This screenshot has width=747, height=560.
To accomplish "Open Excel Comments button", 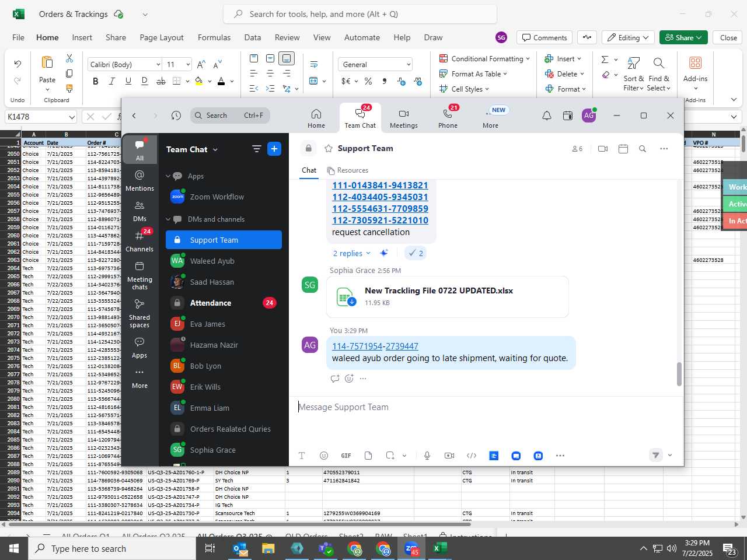I will [544, 37].
